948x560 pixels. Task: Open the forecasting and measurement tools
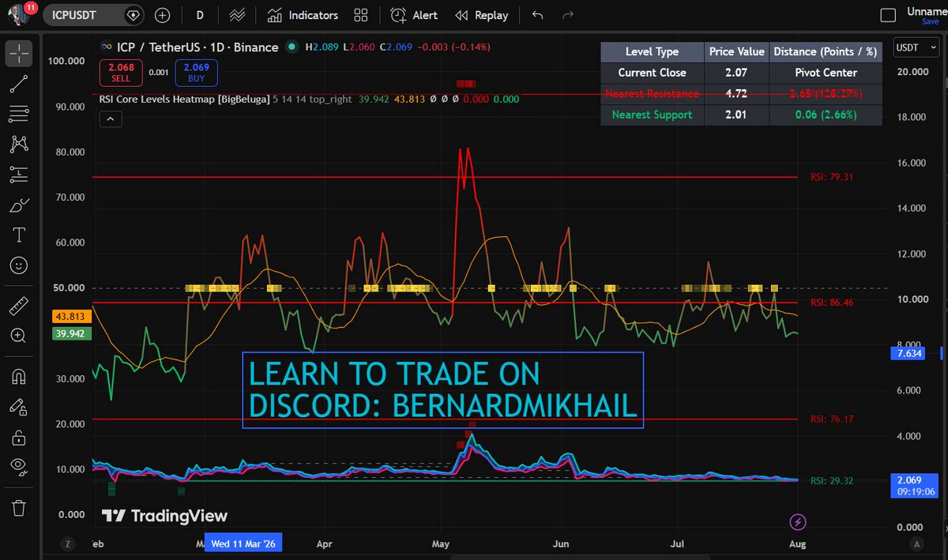pyautogui.click(x=20, y=175)
